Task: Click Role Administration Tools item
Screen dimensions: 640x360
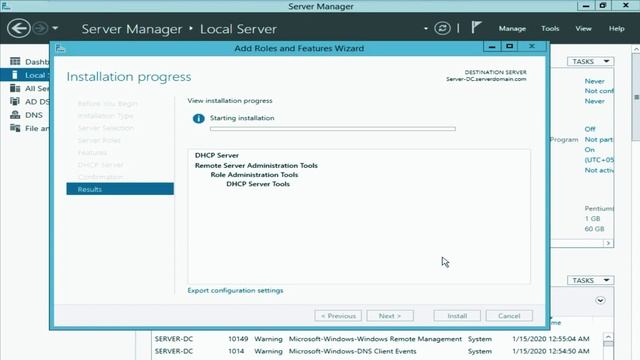Action: pos(254,175)
